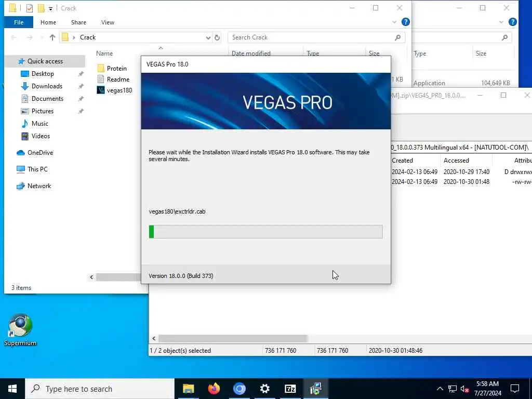Show hidden system tray icons
Image resolution: width=532 pixels, height=399 pixels.
pyautogui.click(x=440, y=389)
